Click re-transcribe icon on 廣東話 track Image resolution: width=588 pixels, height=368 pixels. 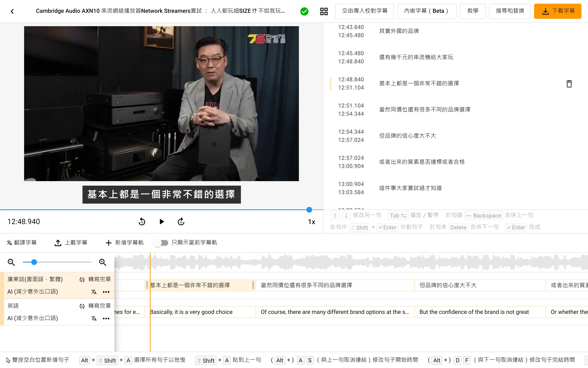(x=82, y=279)
